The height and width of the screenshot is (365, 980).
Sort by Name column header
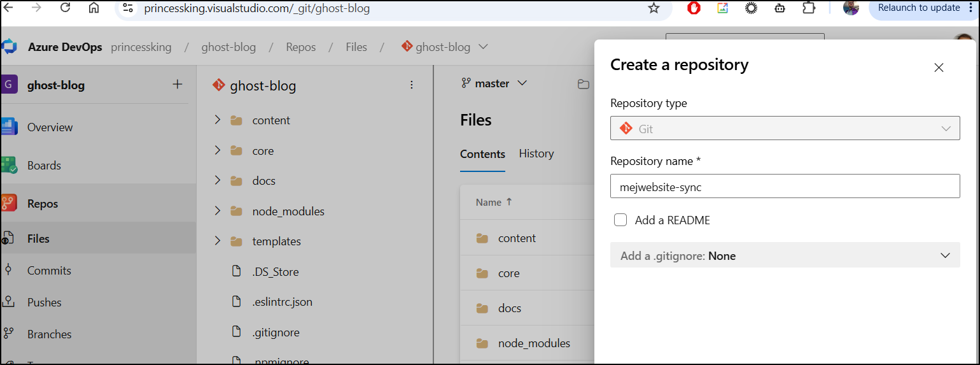[x=494, y=203]
